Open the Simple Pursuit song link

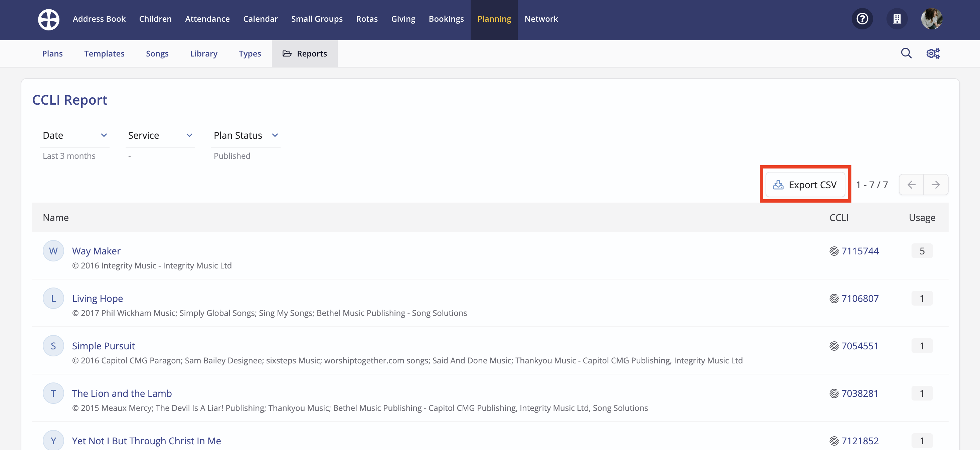[x=104, y=346]
